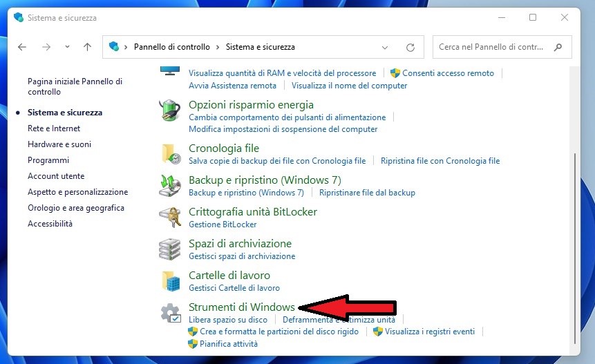Open Rete e Internet category
Image resolution: width=595 pixels, height=364 pixels.
point(54,128)
